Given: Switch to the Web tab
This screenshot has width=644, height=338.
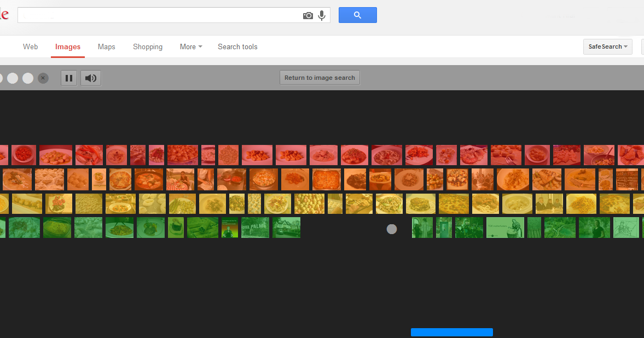Looking at the screenshot, I should (31, 47).
